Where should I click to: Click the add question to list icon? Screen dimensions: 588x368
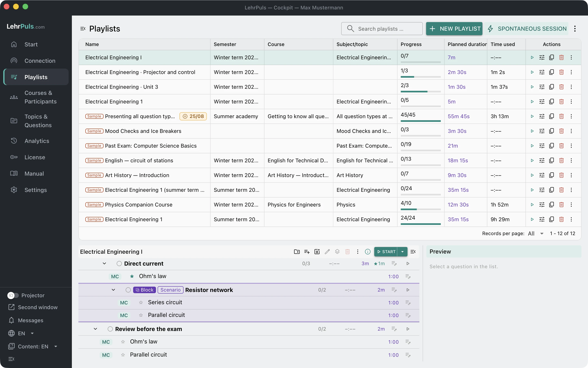[x=307, y=252]
